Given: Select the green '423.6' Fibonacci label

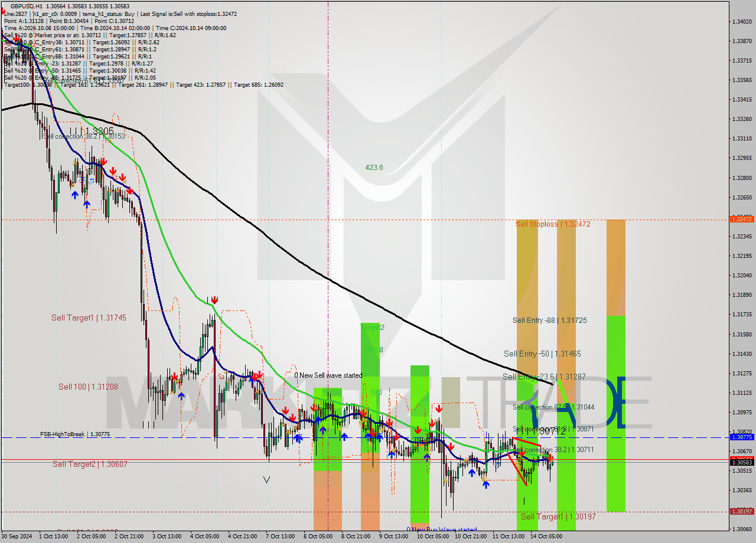Looking at the screenshot, I should (x=374, y=168).
